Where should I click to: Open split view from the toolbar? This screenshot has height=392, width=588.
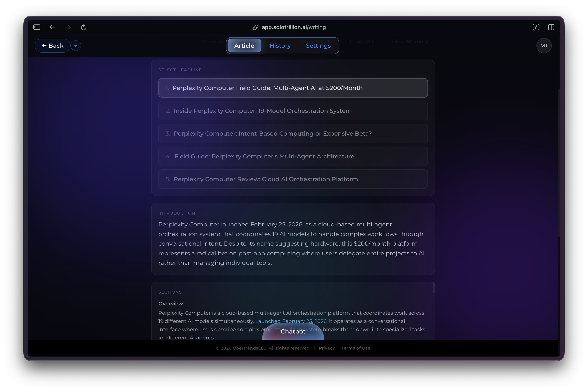pos(551,27)
